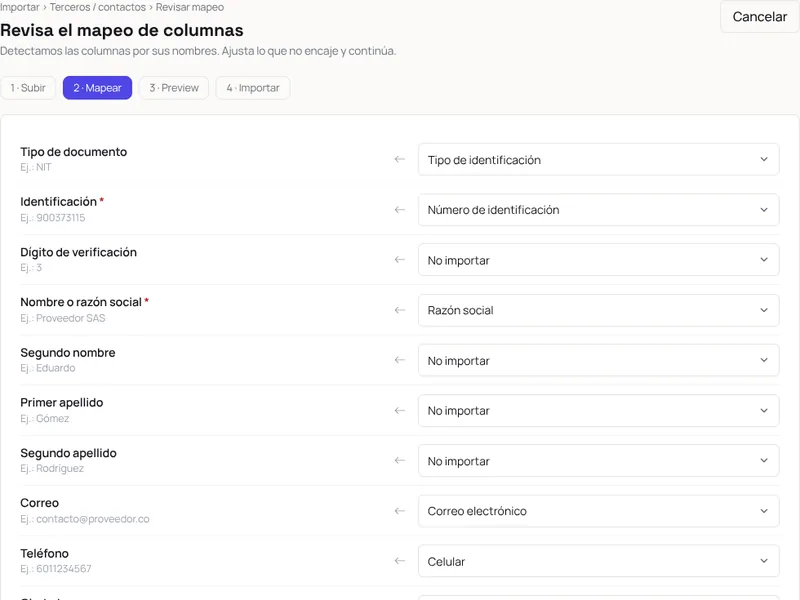
Task: Click arrow icon in Nombre o razón social row
Action: point(399,310)
